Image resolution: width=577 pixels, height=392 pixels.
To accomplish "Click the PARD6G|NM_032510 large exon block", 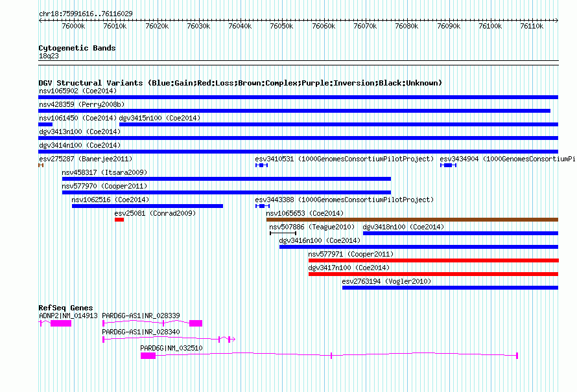I will click(x=148, y=356).
